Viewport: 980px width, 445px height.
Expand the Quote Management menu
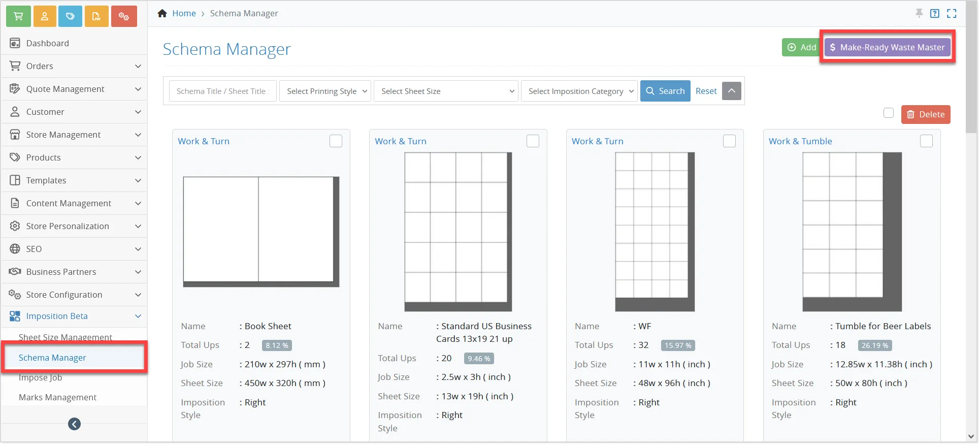point(74,89)
